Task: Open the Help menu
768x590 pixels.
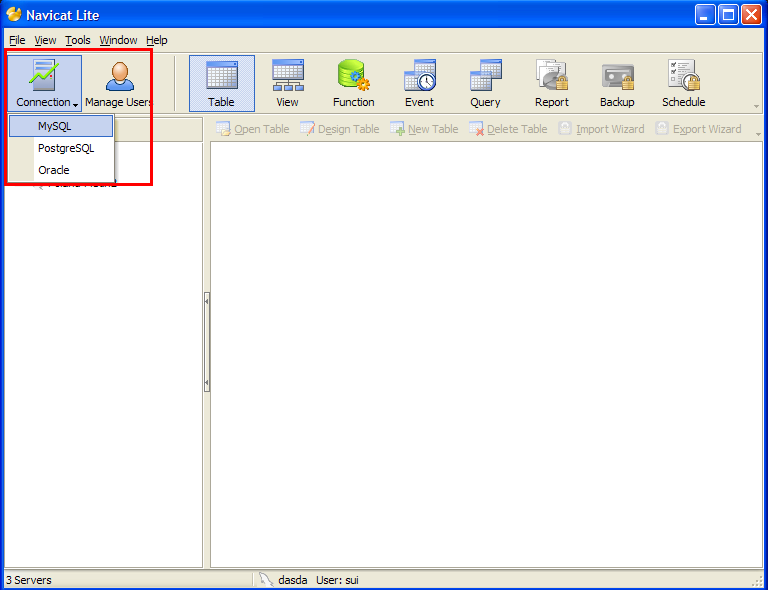Action: click(157, 40)
